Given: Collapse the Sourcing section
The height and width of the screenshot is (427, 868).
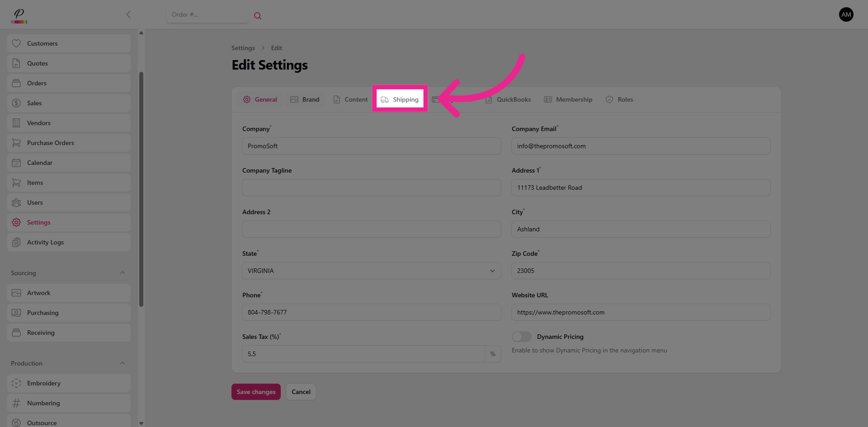Looking at the screenshot, I should (x=123, y=273).
